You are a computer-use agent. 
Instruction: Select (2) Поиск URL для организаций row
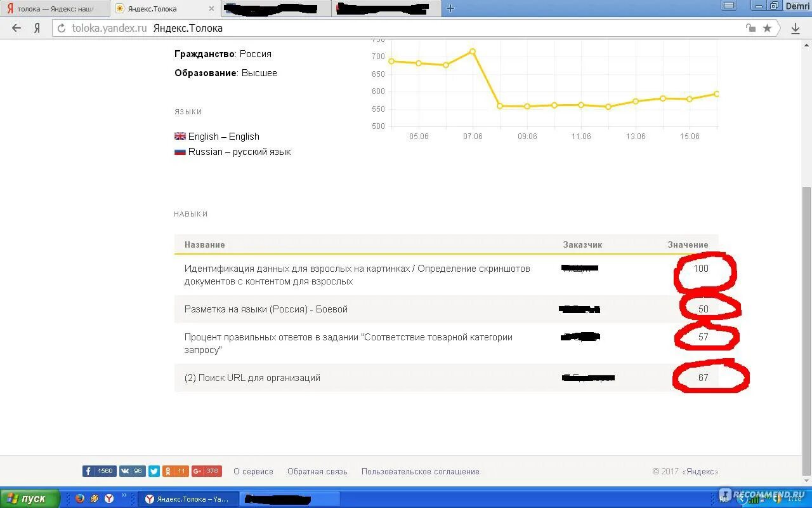(x=446, y=378)
